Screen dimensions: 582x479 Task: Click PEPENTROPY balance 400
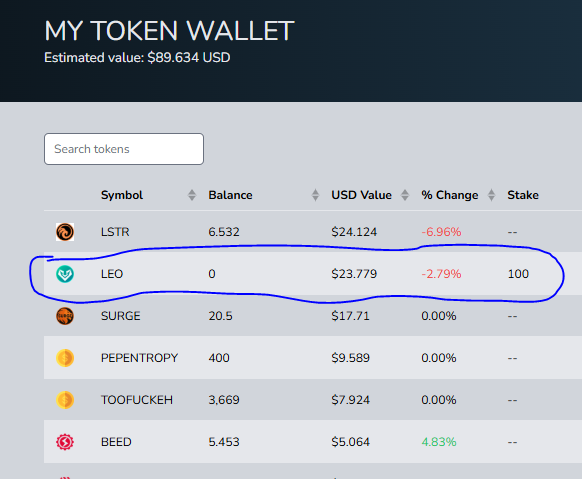[x=219, y=358]
